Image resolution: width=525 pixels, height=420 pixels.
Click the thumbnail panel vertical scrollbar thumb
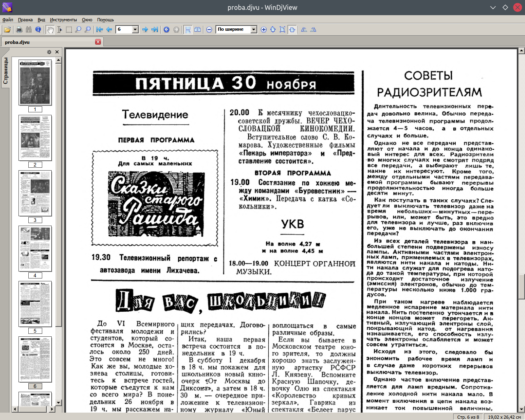[x=58, y=195]
